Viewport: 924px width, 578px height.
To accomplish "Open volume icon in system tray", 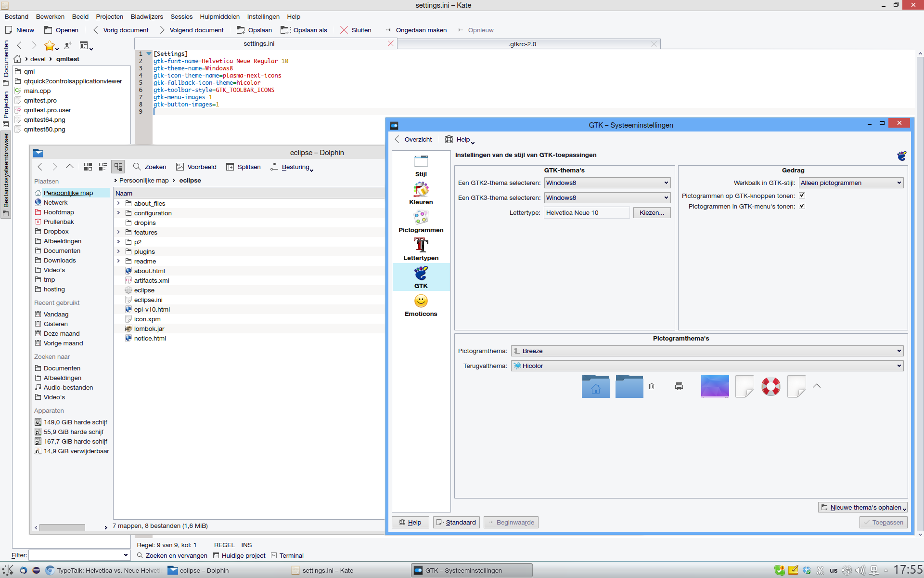I will coord(860,571).
